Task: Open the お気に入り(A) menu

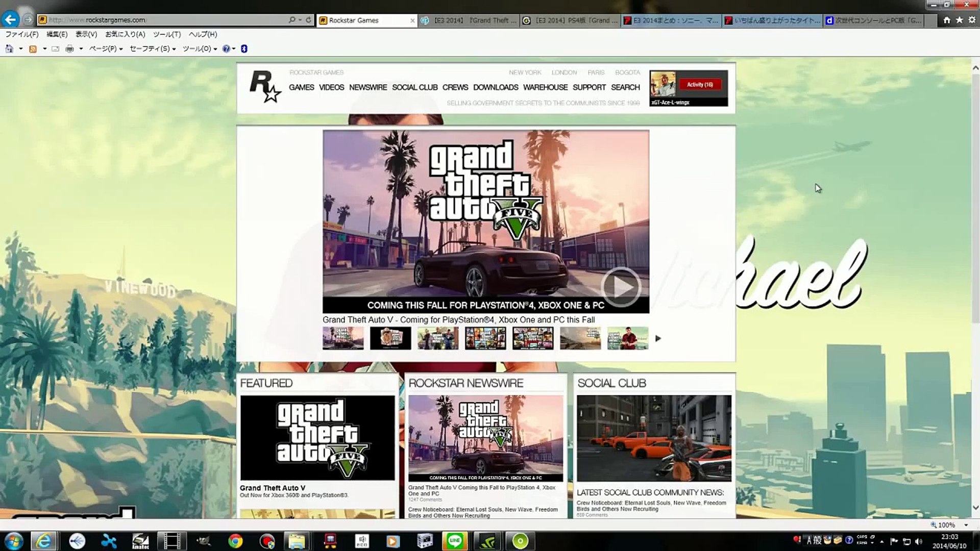Action: (125, 34)
